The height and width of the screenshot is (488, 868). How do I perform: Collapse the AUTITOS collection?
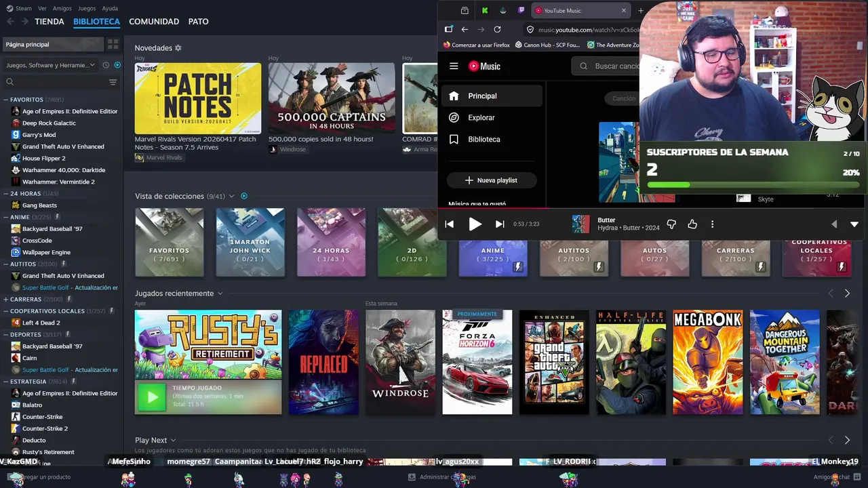[x=5, y=264]
